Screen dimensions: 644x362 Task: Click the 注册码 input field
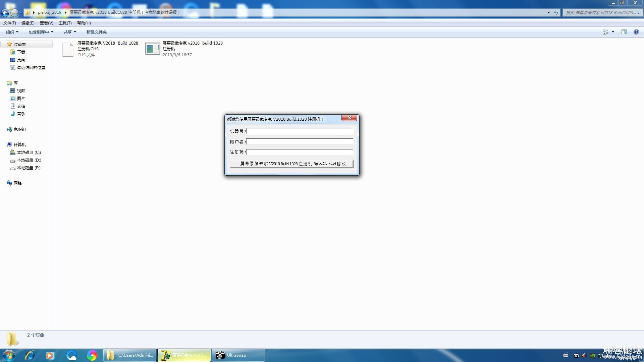coord(300,152)
